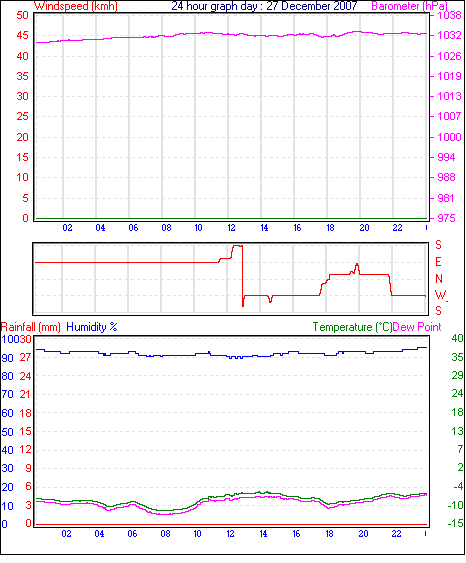The height and width of the screenshot is (563, 466).
Task: Select the 1032 barometer axis value
Action: (449, 35)
